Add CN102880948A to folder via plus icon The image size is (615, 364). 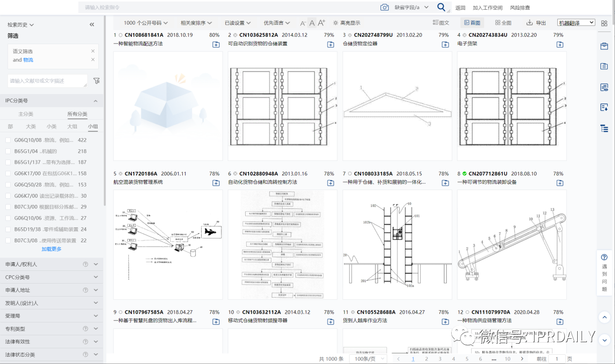pos(331,183)
